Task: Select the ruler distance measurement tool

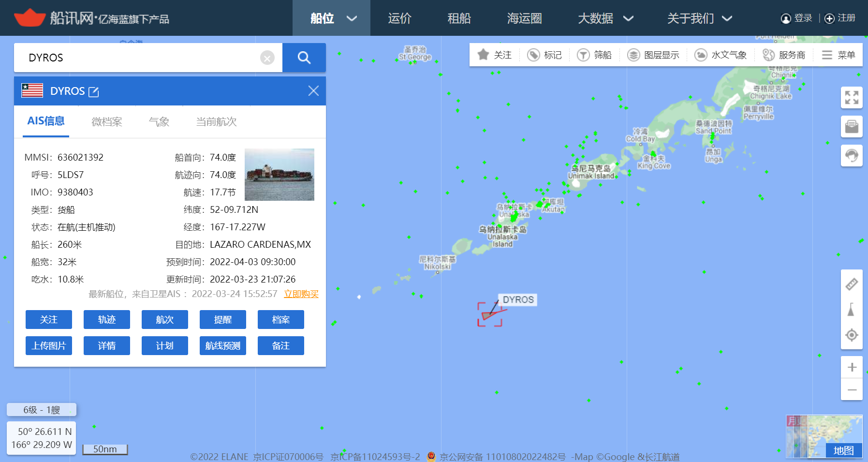Action: click(x=852, y=284)
